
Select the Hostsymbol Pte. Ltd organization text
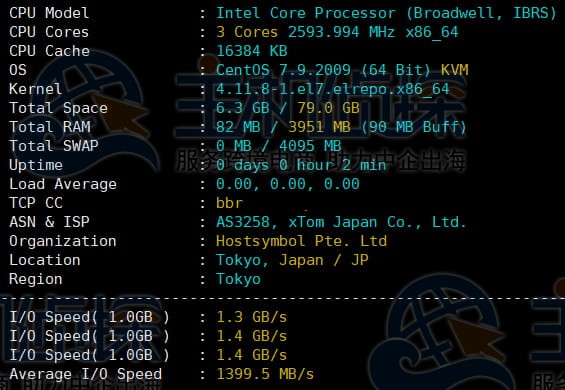click(x=301, y=241)
